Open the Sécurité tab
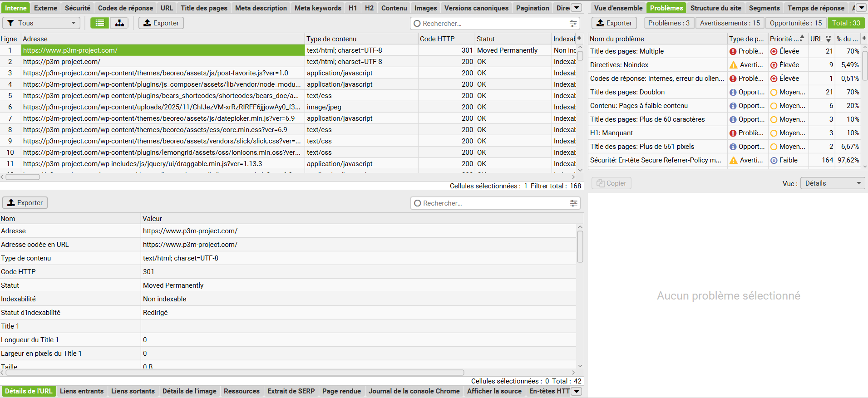Screen dimensions: 868x398 tap(78, 8)
